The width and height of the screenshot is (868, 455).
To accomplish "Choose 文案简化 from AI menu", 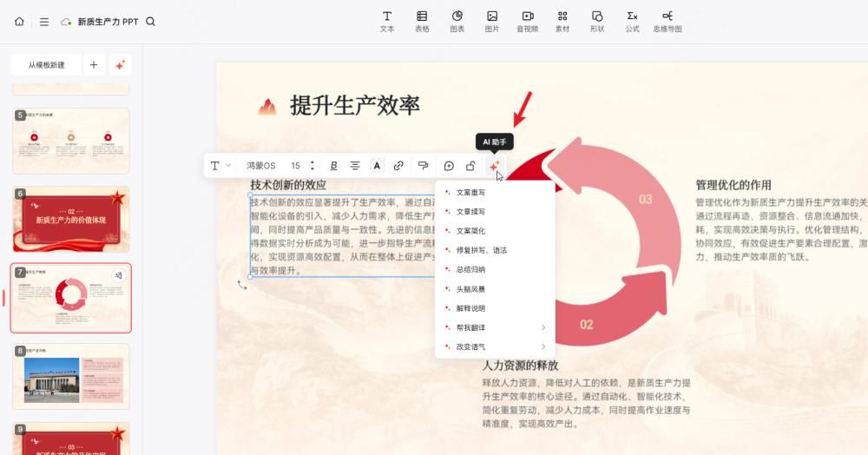I will click(495, 231).
